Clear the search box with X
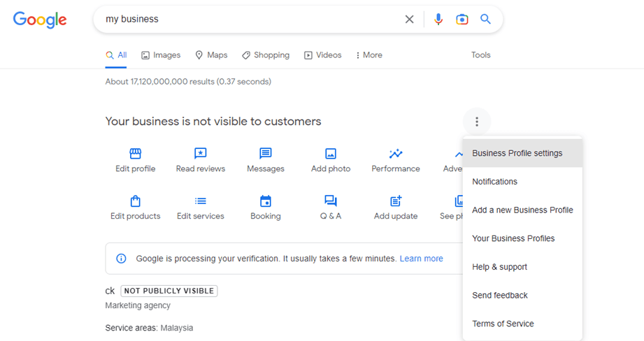 click(409, 20)
